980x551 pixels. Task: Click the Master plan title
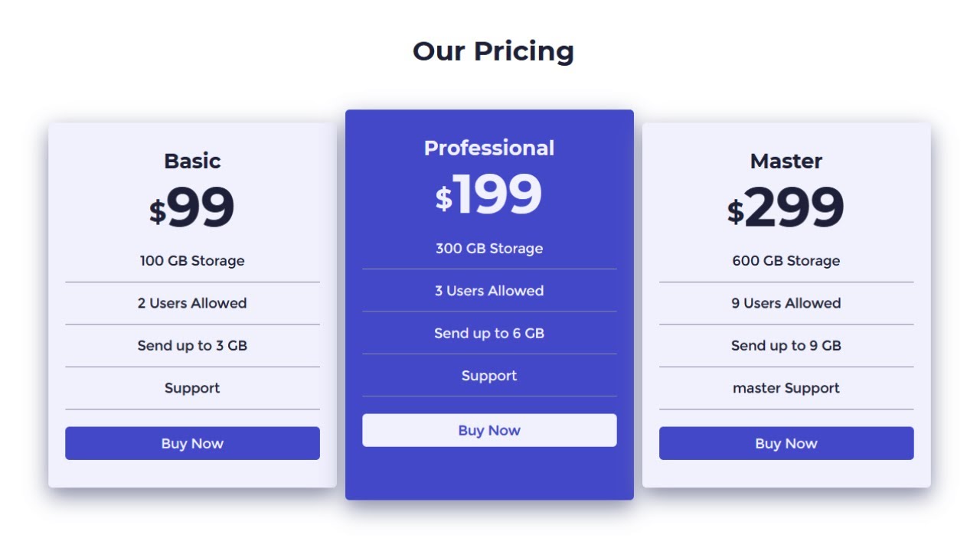(x=786, y=161)
